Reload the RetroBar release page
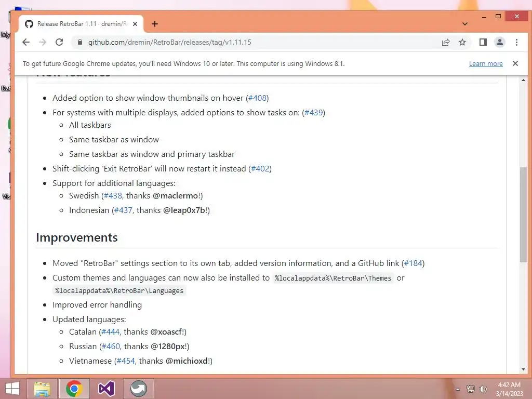The width and height of the screenshot is (532, 399). point(59,42)
